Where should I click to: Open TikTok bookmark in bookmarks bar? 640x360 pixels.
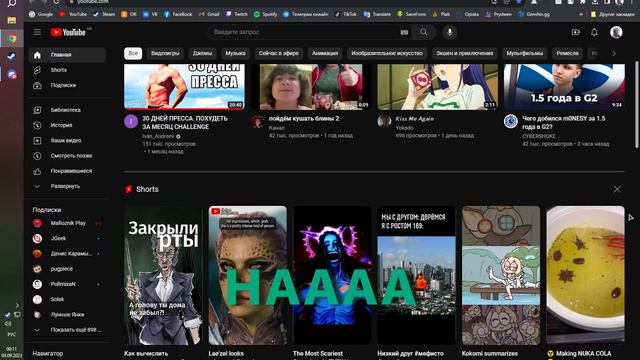click(x=345, y=14)
